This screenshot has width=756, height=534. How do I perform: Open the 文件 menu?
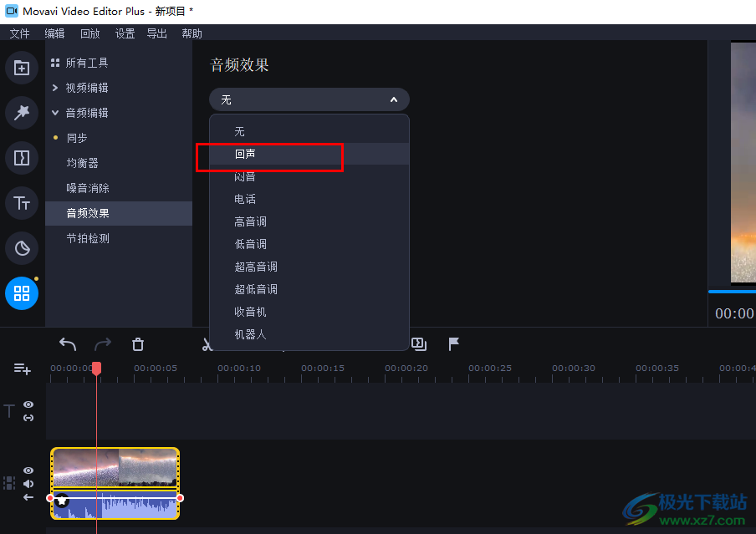pos(19,33)
